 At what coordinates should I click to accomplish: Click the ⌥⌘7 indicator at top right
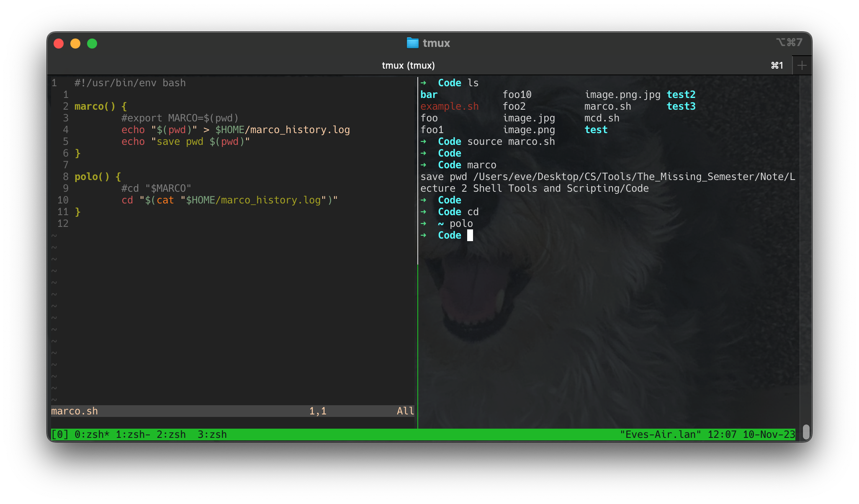[790, 42]
